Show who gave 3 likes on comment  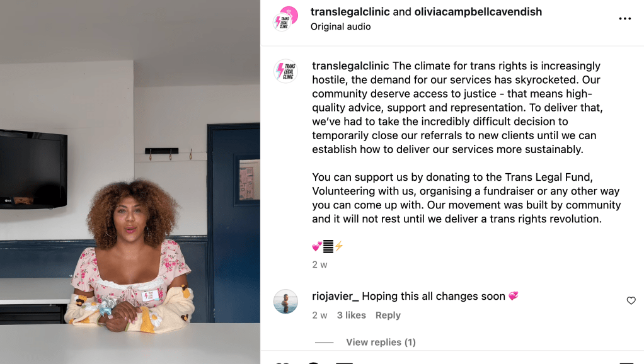tap(351, 315)
